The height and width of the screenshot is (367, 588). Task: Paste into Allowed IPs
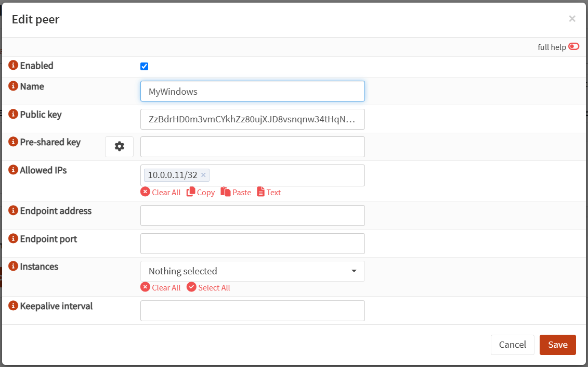click(x=236, y=192)
